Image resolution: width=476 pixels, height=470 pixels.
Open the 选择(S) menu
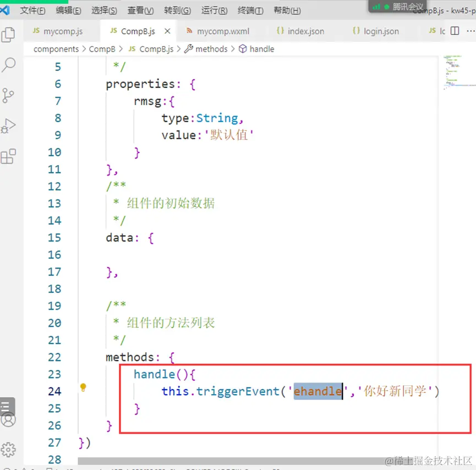(x=104, y=10)
